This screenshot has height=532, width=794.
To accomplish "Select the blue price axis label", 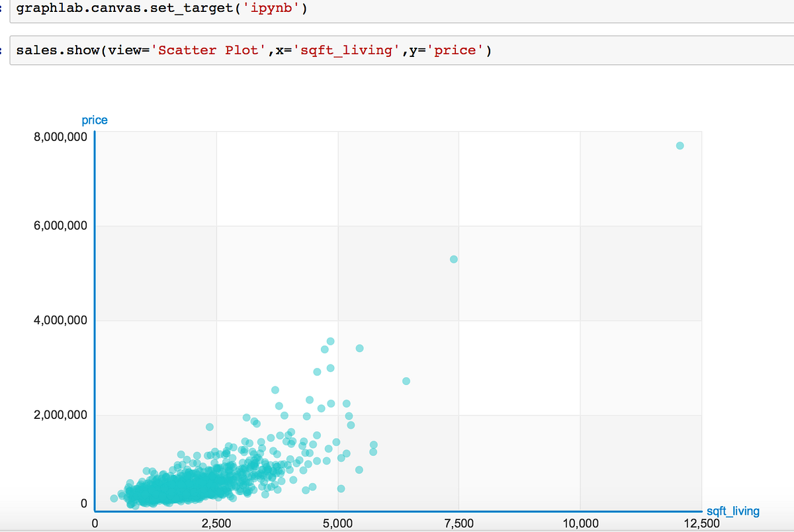I will tap(95, 120).
